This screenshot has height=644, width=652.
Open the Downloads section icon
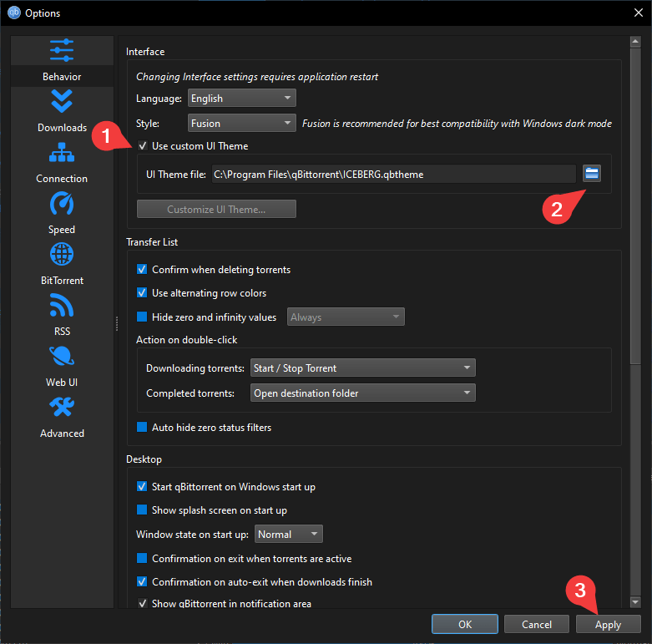pos(62,102)
